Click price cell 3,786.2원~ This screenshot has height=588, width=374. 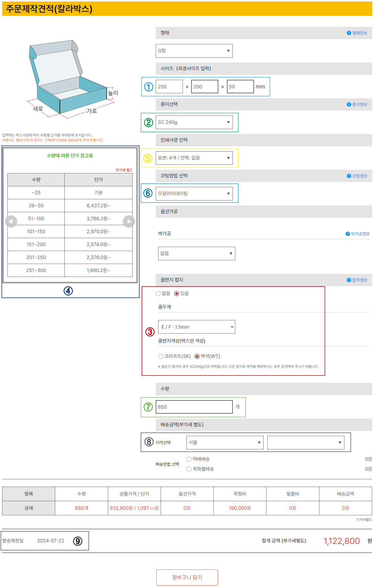pyautogui.click(x=98, y=218)
